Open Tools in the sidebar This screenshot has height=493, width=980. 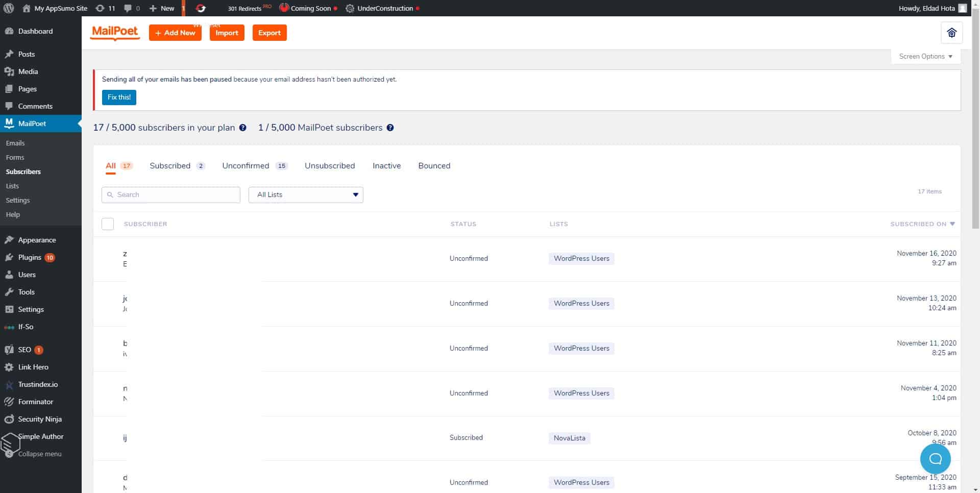click(41, 292)
